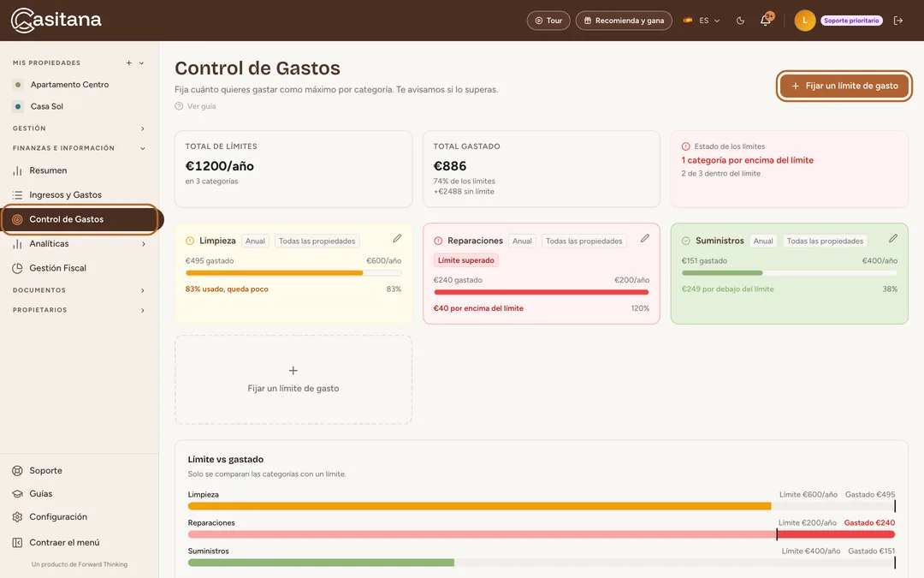Click the Tour play icon
Screen dimensions: 924x578
click(x=539, y=21)
